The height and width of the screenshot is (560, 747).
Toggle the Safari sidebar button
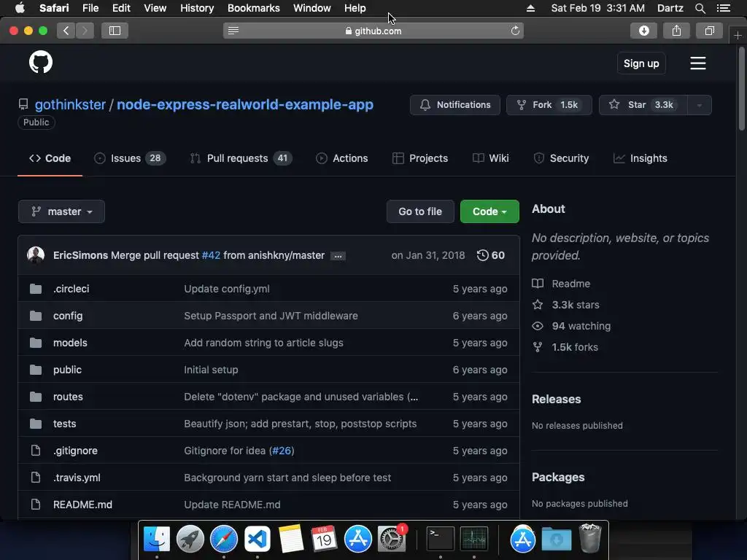tap(115, 31)
